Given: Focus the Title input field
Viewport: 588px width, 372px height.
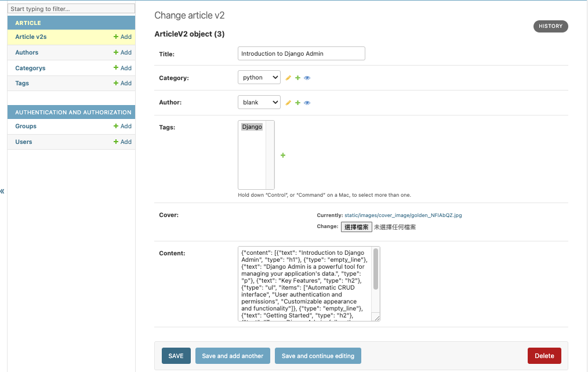Looking at the screenshot, I should coord(302,53).
